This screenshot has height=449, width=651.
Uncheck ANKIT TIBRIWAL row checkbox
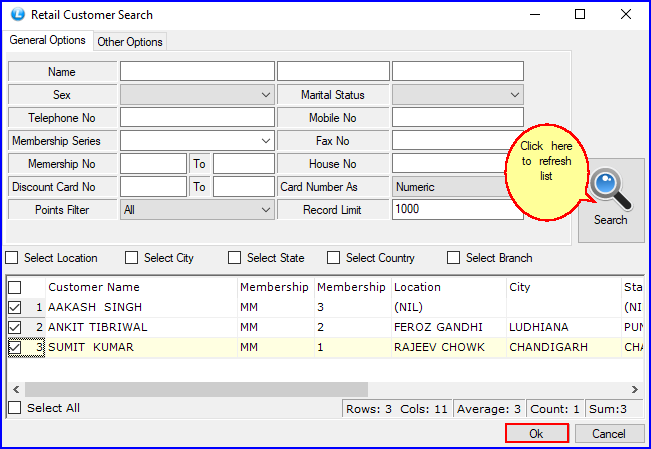point(15,327)
